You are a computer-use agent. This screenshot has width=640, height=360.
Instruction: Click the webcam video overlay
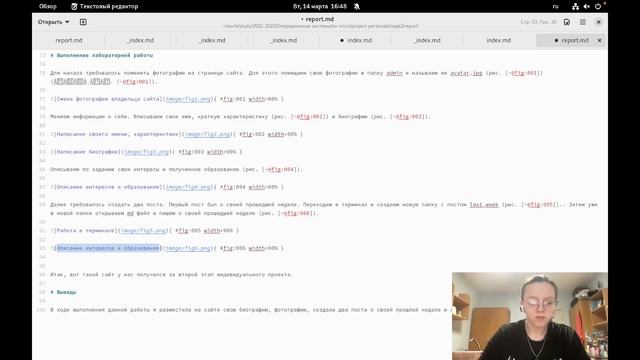click(530, 316)
